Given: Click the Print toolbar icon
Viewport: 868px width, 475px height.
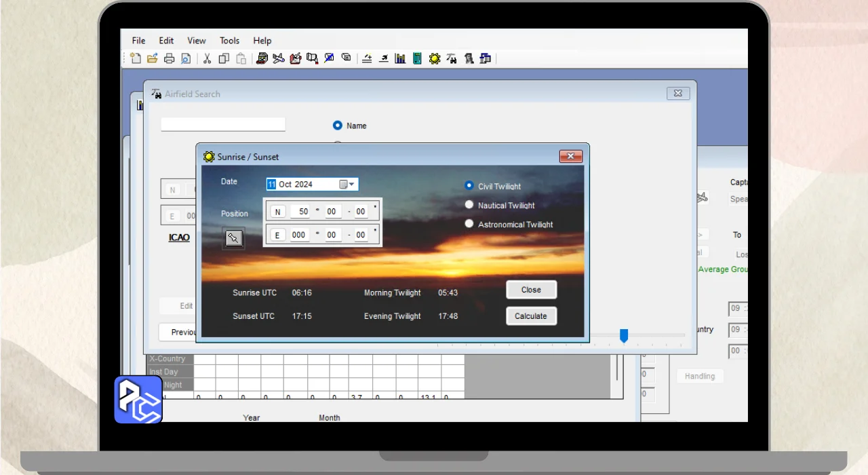Looking at the screenshot, I should [169, 58].
